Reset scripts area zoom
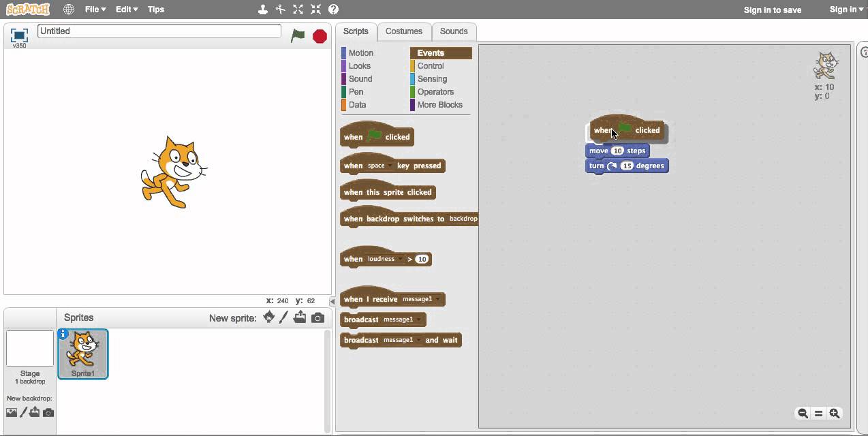The height and width of the screenshot is (436, 868). pyautogui.click(x=818, y=414)
